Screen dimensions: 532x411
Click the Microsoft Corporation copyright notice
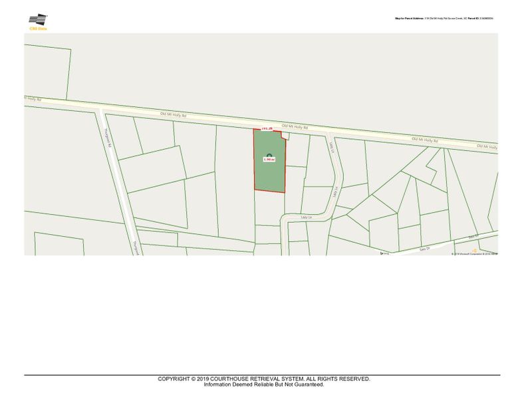point(474,253)
